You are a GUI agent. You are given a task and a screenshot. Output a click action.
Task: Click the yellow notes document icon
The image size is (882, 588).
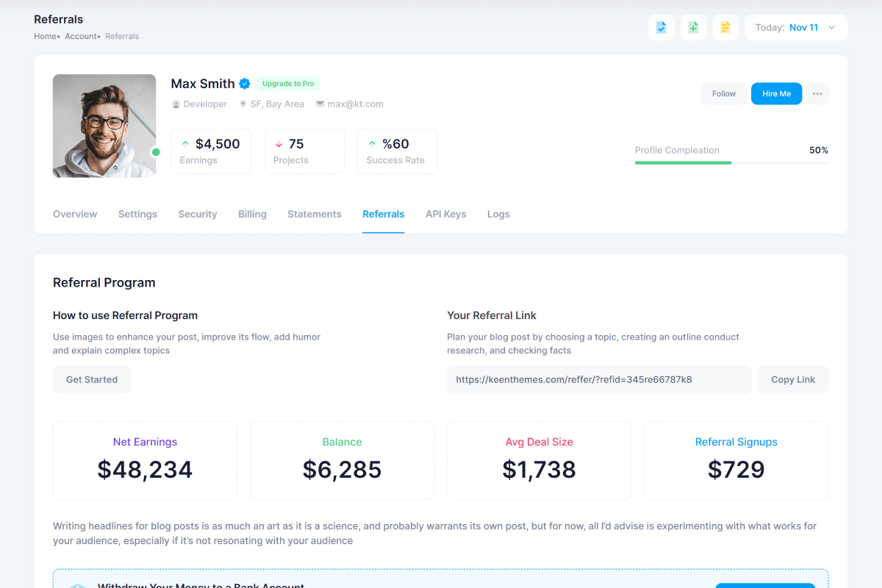pyautogui.click(x=725, y=28)
